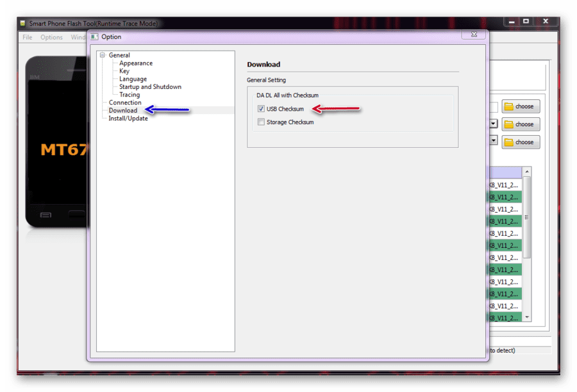This screenshot has width=577, height=392.
Task: Collapse the General tree node
Action: pos(103,55)
